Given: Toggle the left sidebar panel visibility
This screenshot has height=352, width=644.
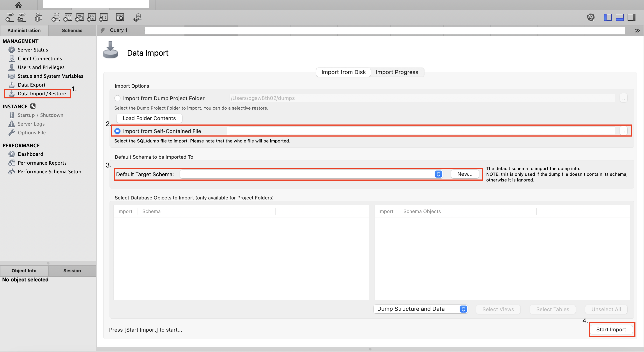Looking at the screenshot, I should 607,17.
